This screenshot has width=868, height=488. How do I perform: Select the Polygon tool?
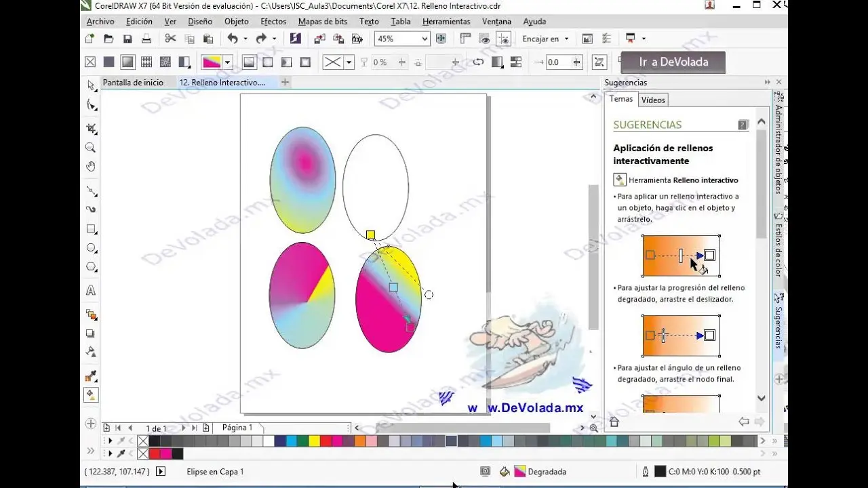coord(91,267)
